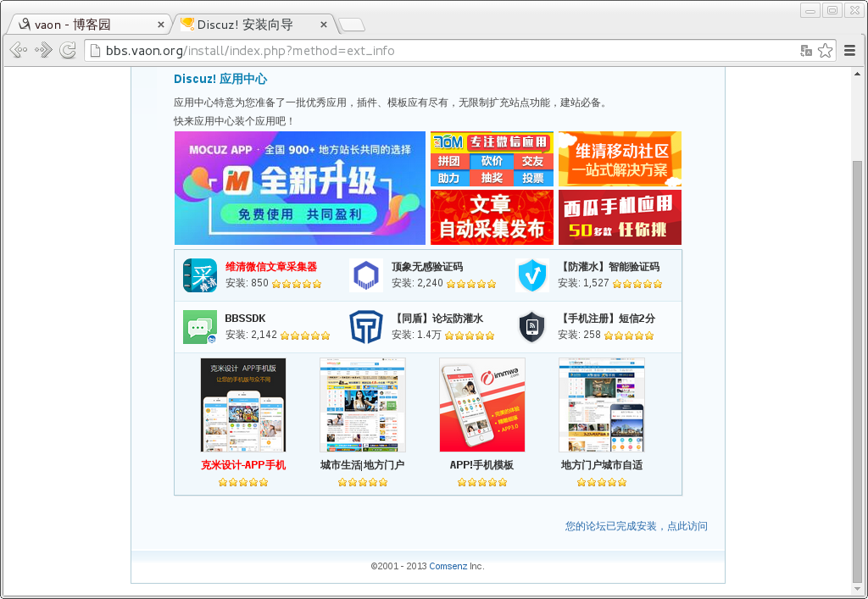Image resolution: width=868 pixels, height=599 pixels.
Task: Click the 顶象无感验证码 title link
Action: [427, 267]
